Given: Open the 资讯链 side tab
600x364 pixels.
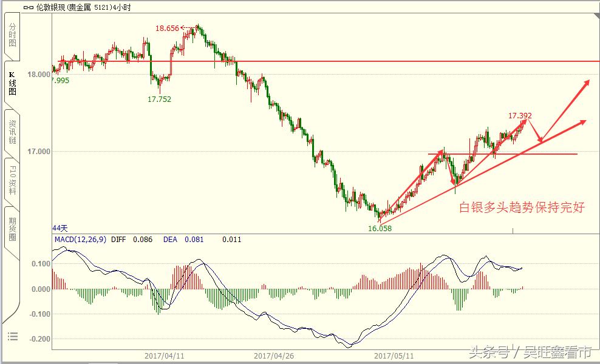Looking at the screenshot, I should pyautogui.click(x=12, y=132).
